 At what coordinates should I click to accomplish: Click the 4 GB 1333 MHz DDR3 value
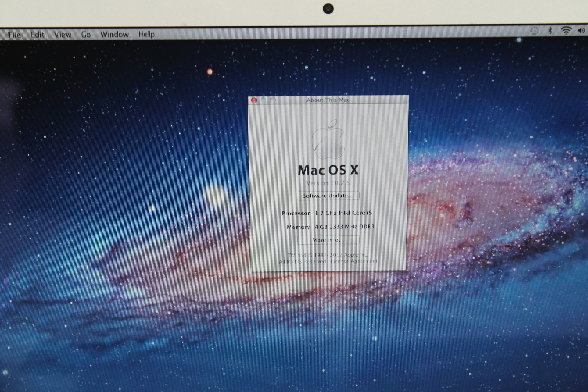(344, 227)
